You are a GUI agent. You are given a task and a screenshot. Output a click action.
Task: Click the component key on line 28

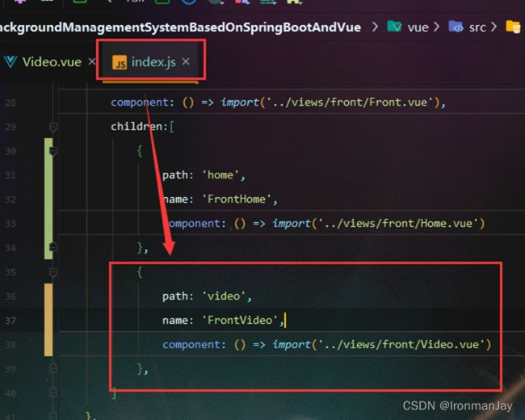coord(140,102)
